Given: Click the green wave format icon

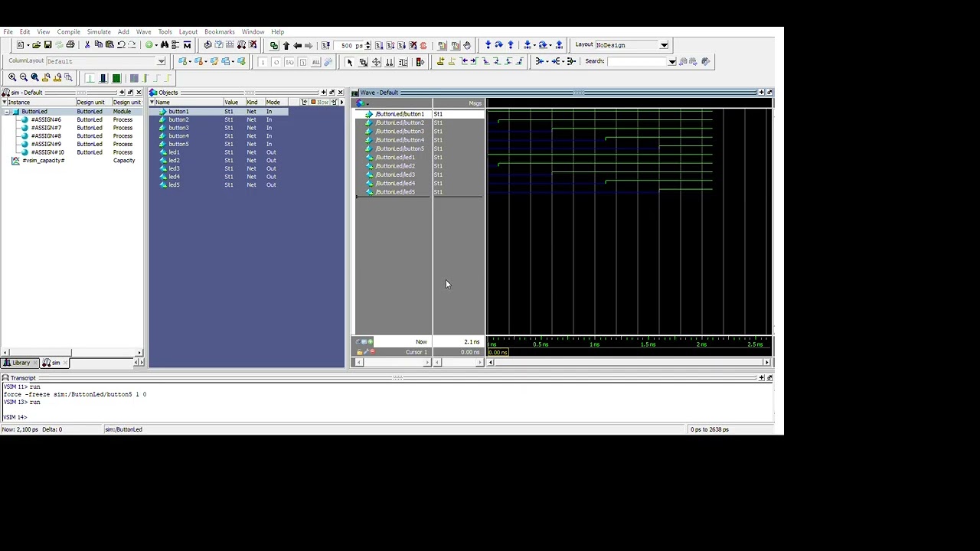Looking at the screenshot, I should 116,78.
